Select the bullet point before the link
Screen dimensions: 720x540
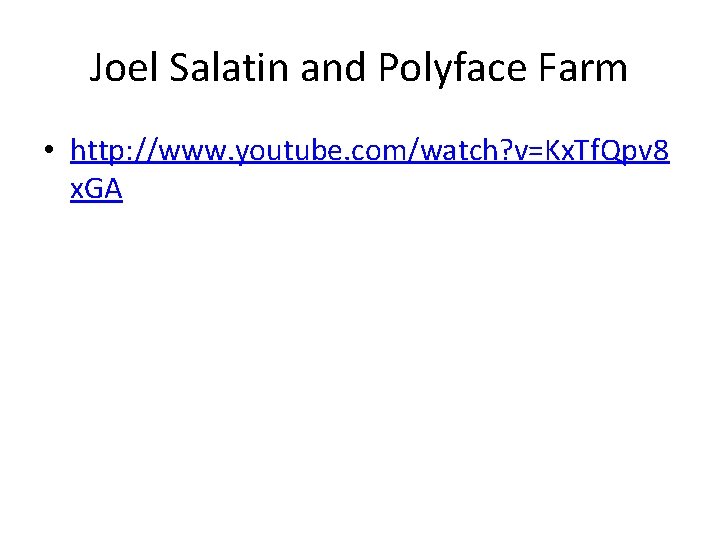coord(49,150)
